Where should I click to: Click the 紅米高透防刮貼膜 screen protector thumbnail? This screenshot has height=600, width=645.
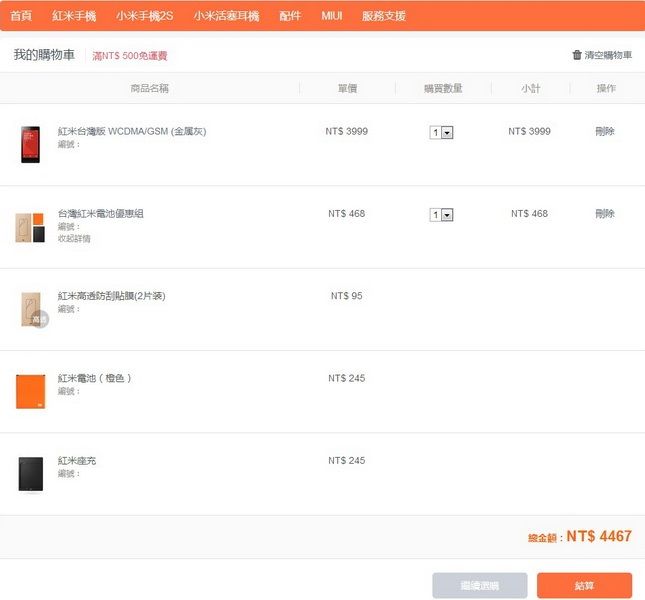pyautogui.click(x=34, y=310)
